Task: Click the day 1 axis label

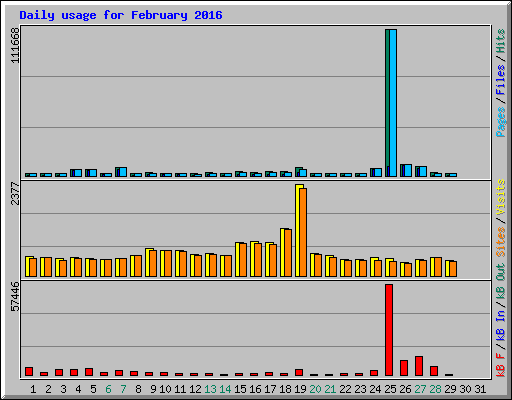Action: click(33, 389)
